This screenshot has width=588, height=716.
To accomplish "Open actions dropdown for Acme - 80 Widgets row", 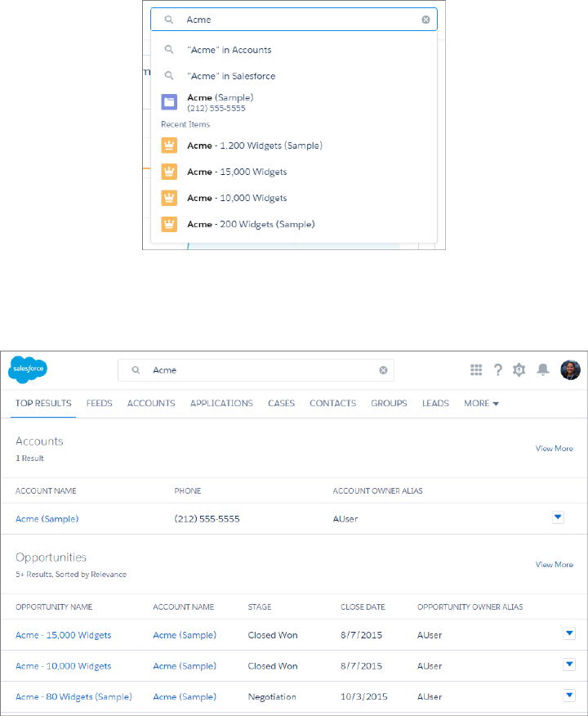I will pos(569,696).
